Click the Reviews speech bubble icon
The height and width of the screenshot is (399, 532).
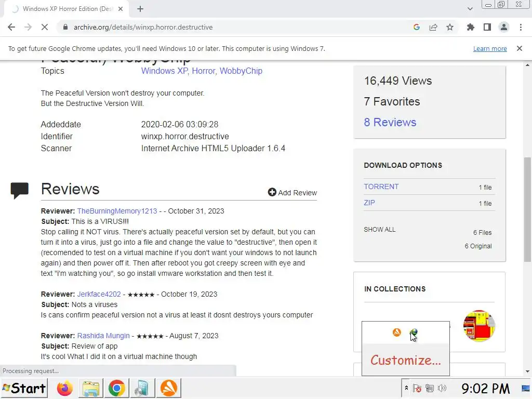click(x=20, y=190)
